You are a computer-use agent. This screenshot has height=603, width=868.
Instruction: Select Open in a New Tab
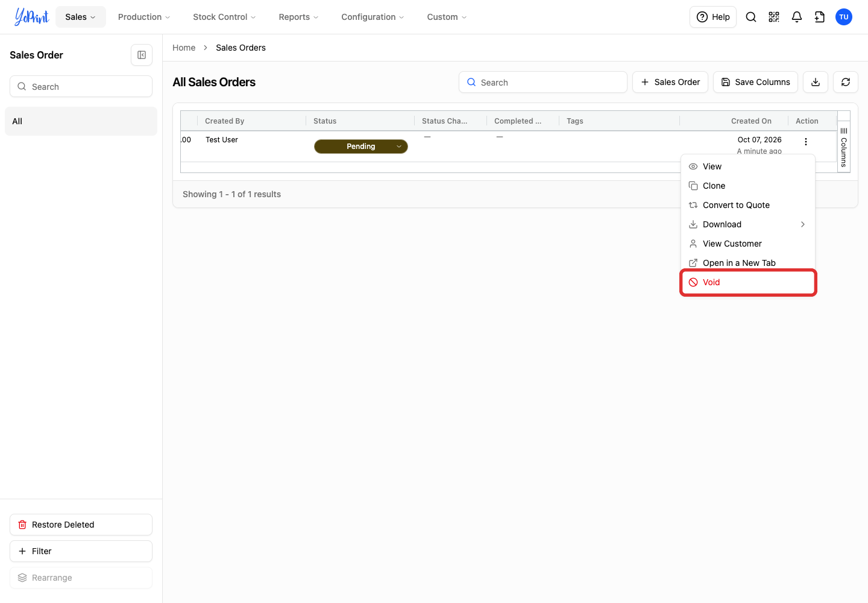748,263
